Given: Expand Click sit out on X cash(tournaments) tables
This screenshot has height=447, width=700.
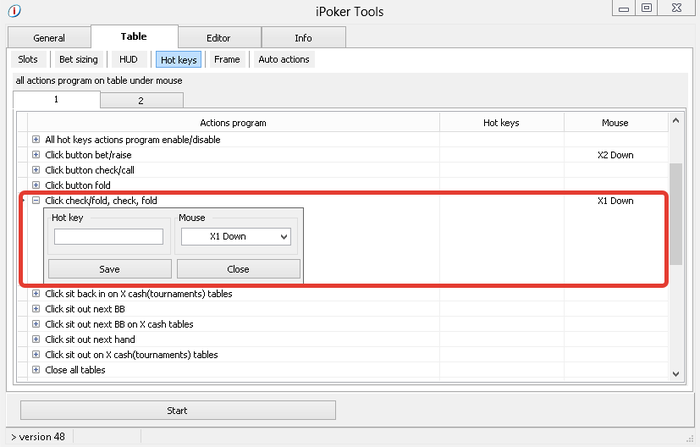Looking at the screenshot, I should (36, 355).
